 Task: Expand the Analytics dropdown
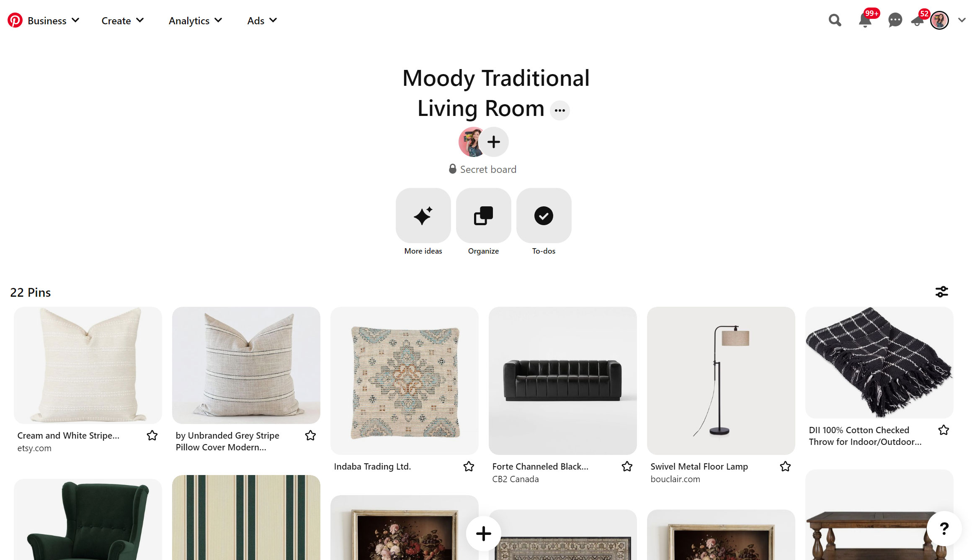pyautogui.click(x=195, y=21)
